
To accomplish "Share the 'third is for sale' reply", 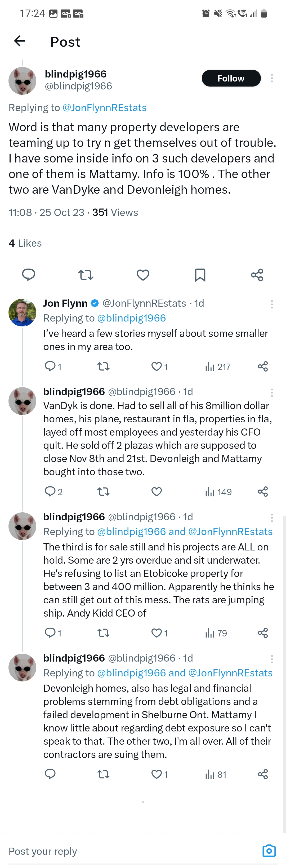I will coord(263,633).
